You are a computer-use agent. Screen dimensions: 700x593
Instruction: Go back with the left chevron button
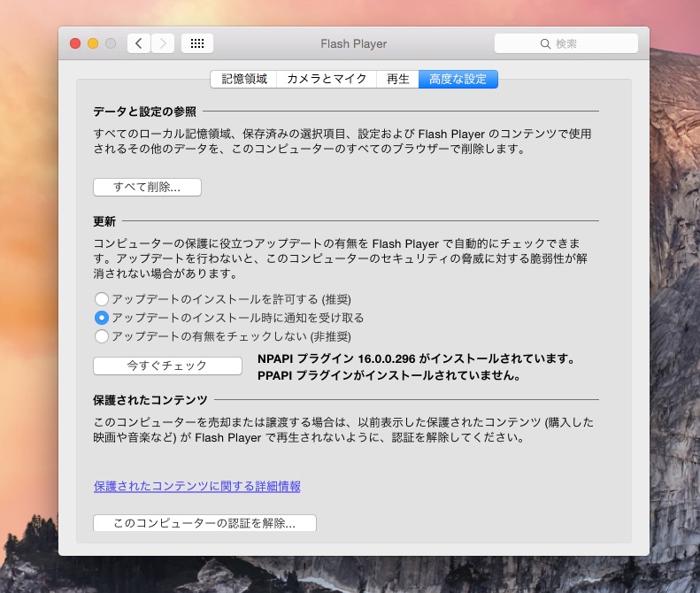[139, 43]
